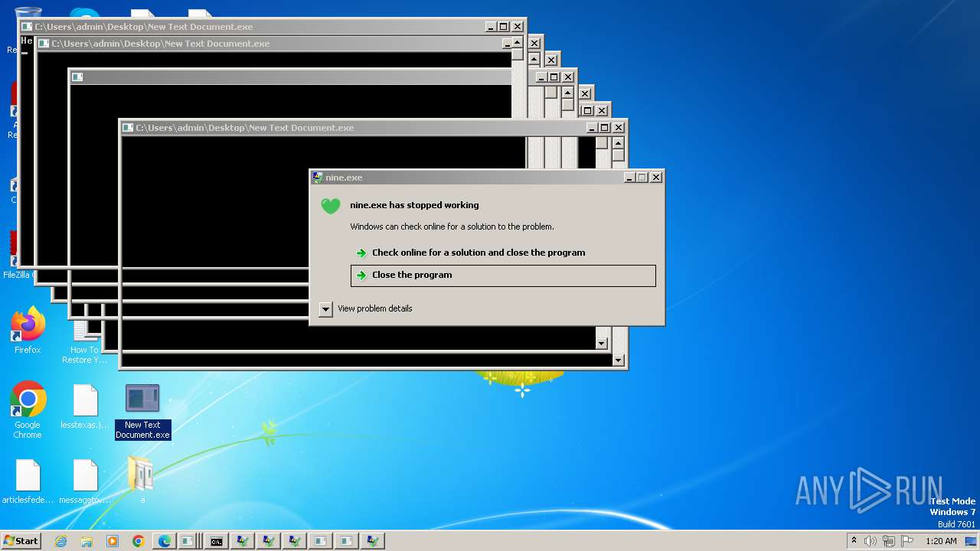Viewport: 980px width, 551px height.
Task: Select the messageto... file on desktop
Action: [x=85, y=482]
